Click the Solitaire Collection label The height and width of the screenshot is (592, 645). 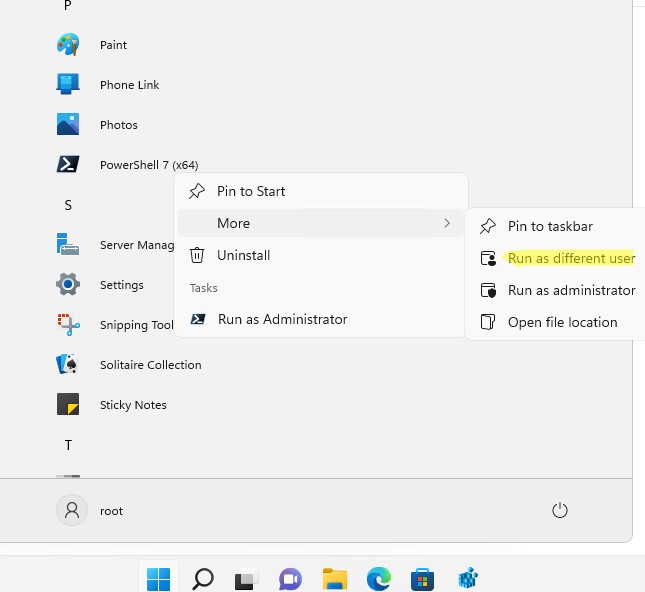coord(151,365)
